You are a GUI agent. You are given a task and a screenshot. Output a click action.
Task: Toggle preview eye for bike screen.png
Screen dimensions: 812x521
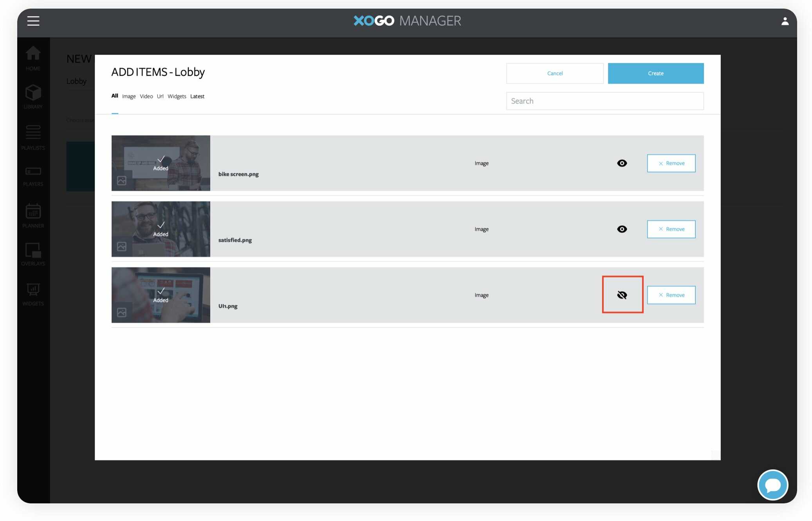click(622, 163)
